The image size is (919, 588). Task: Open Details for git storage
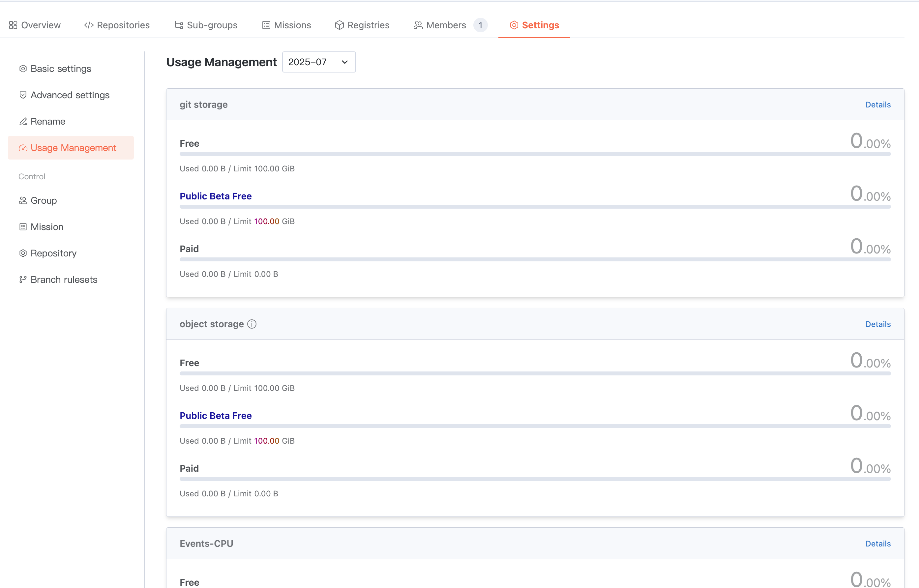tap(877, 104)
